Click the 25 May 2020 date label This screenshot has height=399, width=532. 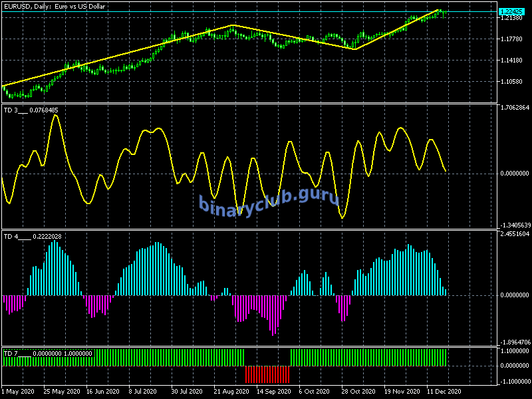(x=62, y=392)
